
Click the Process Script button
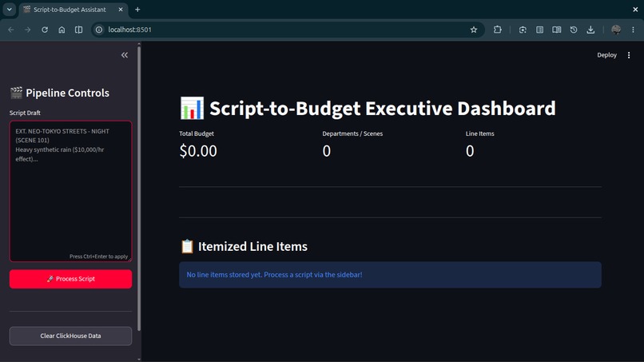(x=70, y=279)
